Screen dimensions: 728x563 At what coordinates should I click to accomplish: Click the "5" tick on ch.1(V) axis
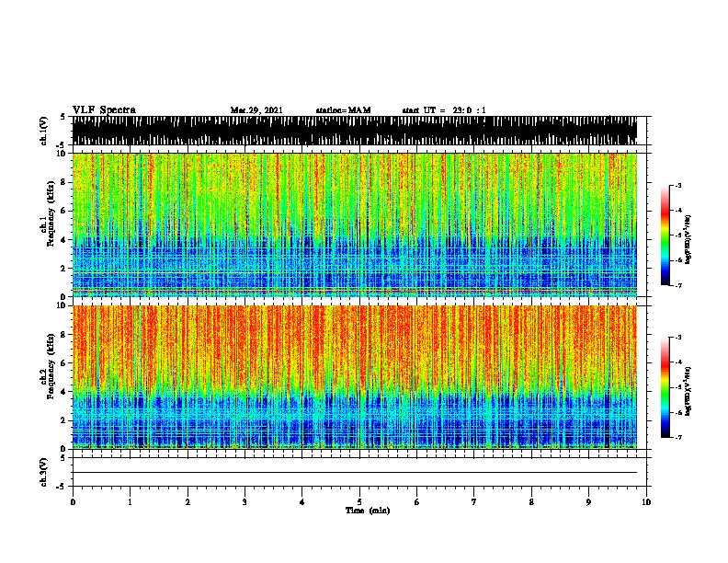[63, 117]
